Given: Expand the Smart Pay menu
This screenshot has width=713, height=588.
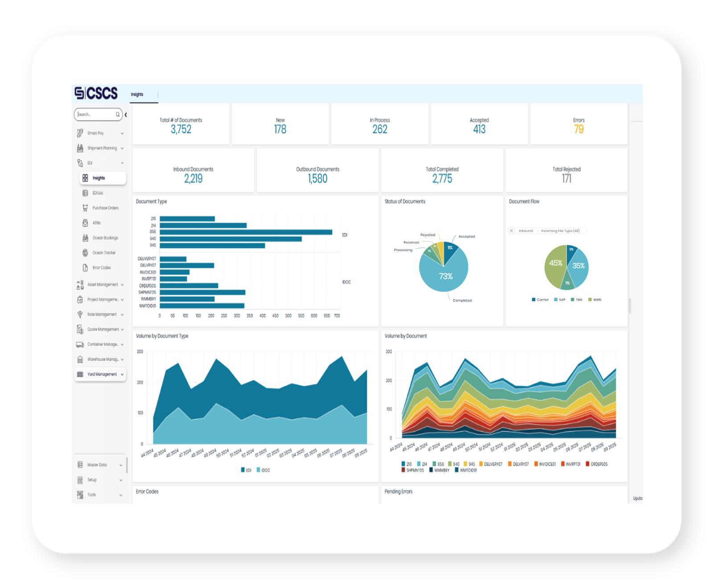Looking at the screenshot, I should [x=96, y=133].
